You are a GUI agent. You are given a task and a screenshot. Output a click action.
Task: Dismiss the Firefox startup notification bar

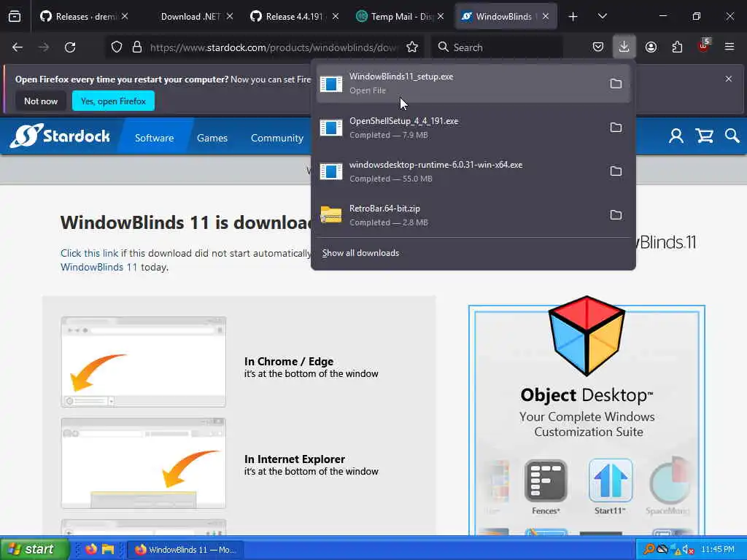(729, 79)
